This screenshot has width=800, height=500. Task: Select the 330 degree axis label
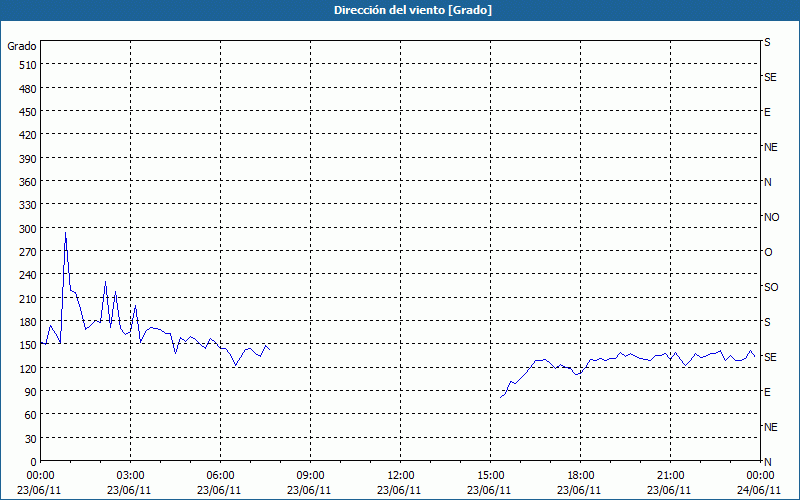(29, 205)
